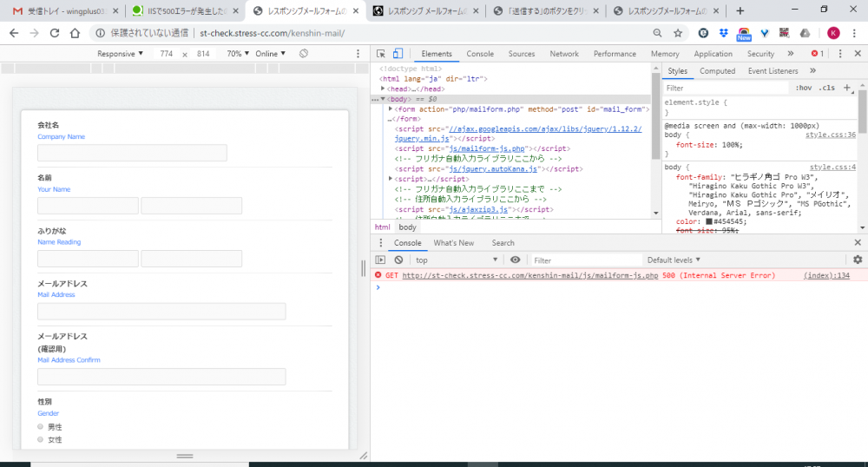Switch to the Sources tab
868x467 pixels.
coord(522,54)
